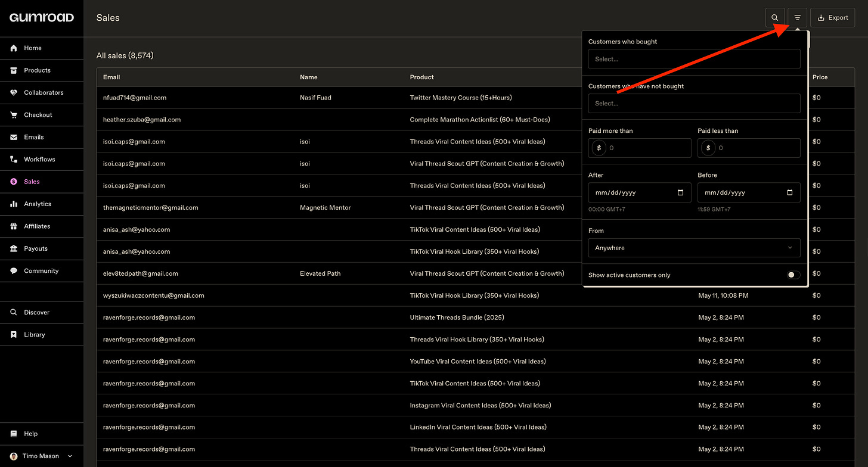868x467 pixels.
Task: Click the Analytics bar chart icon
Action: pos(14,204)
